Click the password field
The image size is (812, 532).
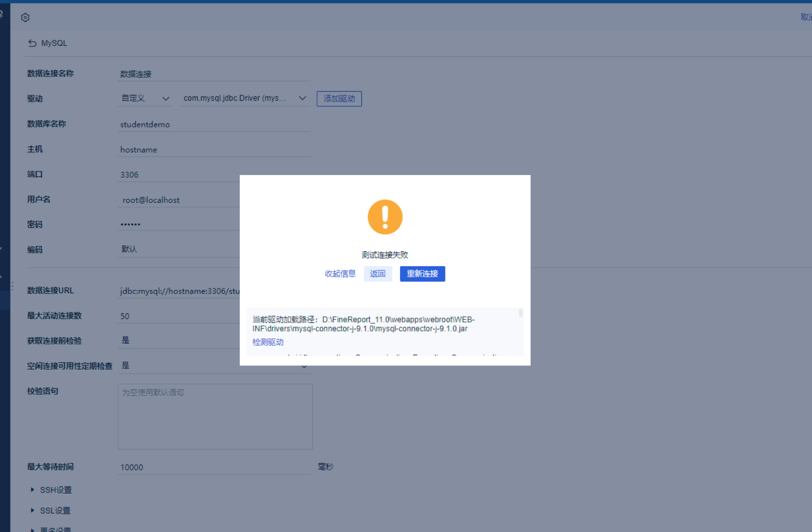click(x=179, y=224)
